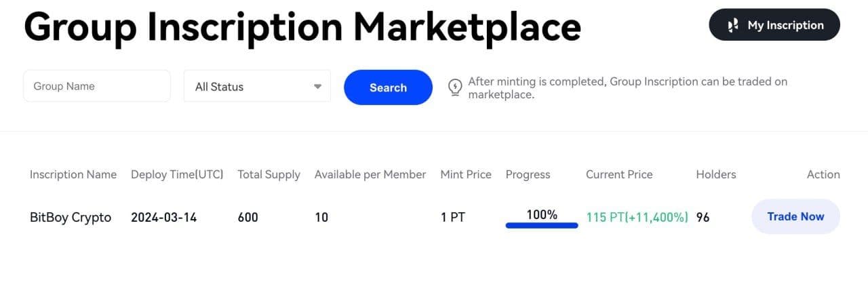The width and height of the screenshot is (868, 295).
Task: Click the Progress column header
Action: [528, 174]
